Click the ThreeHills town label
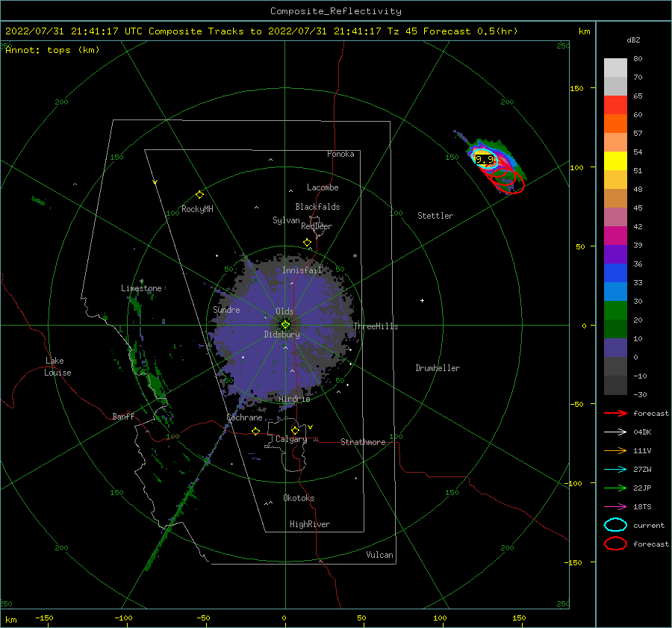This screenshot has width=672, height=628. 376,326
